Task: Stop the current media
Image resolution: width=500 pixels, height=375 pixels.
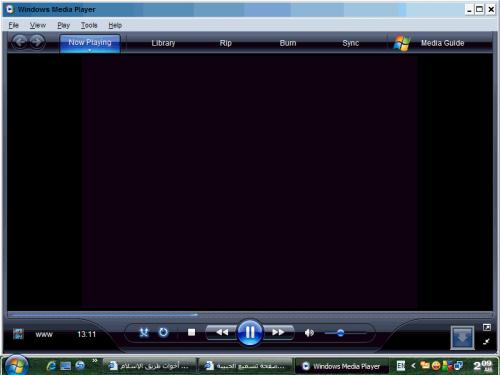Action: coord(191,332)
